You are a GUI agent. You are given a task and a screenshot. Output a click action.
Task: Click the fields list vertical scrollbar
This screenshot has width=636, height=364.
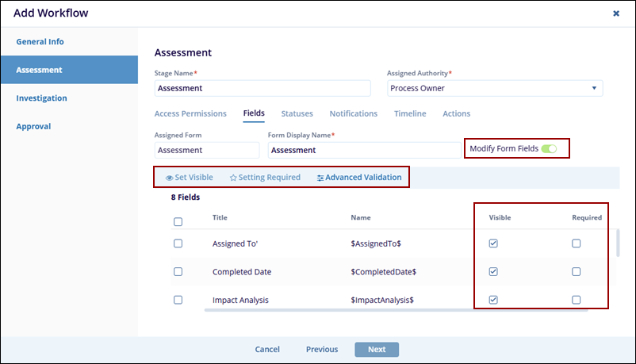tap(618, 244)
